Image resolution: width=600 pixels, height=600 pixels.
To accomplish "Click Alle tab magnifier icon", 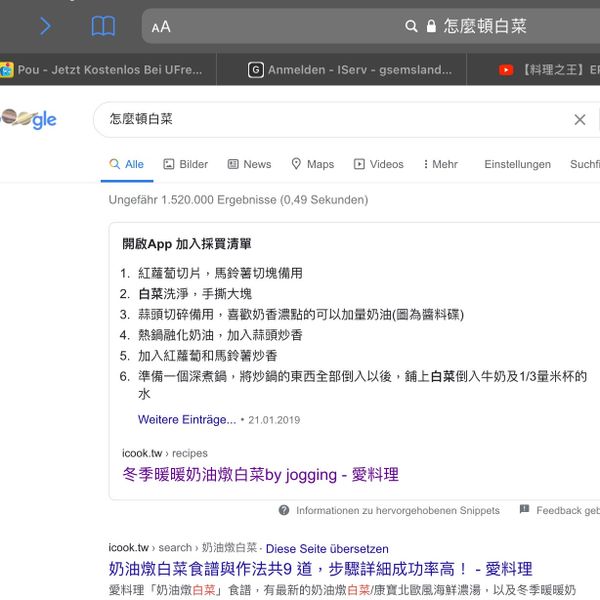I will click(114, 164).
